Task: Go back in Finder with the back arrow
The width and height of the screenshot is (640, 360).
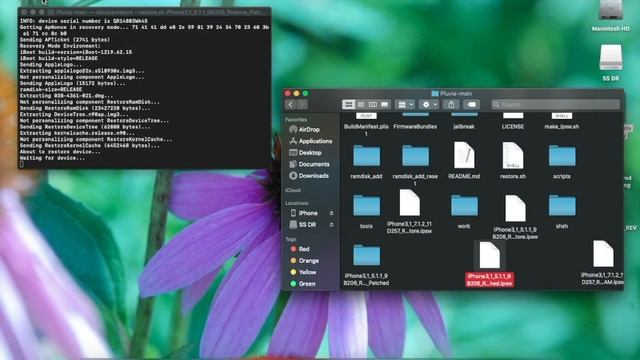Action: [x=291, y=105]
